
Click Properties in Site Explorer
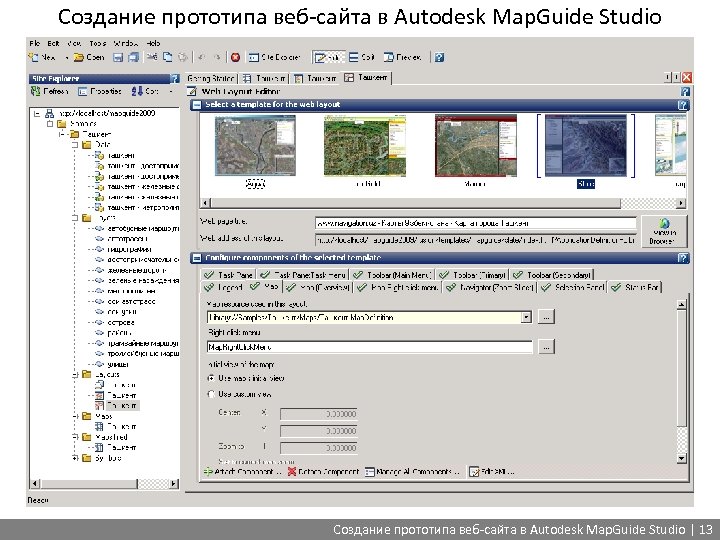pyautogui.click(x=100, y=91)
